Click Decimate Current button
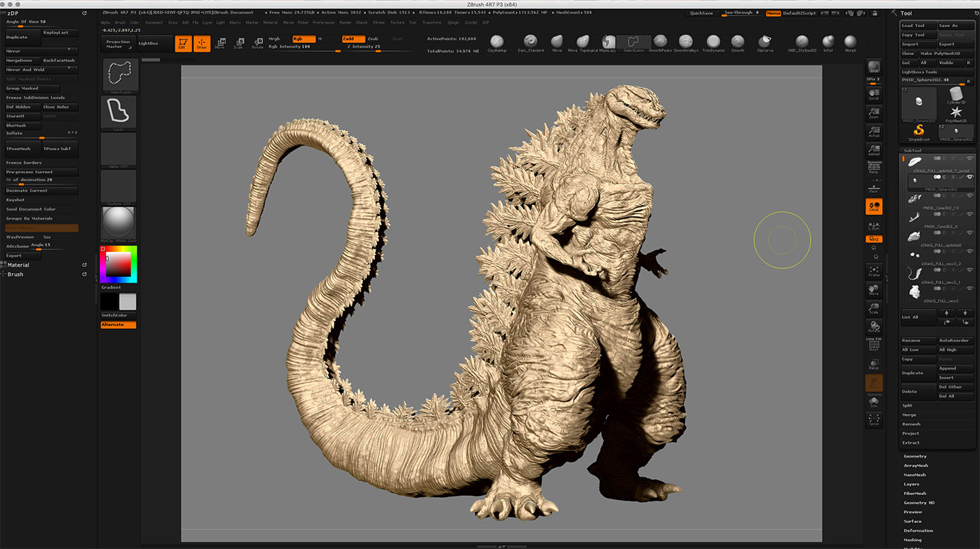Screen dimensions: 980x549 coord(42,191)
